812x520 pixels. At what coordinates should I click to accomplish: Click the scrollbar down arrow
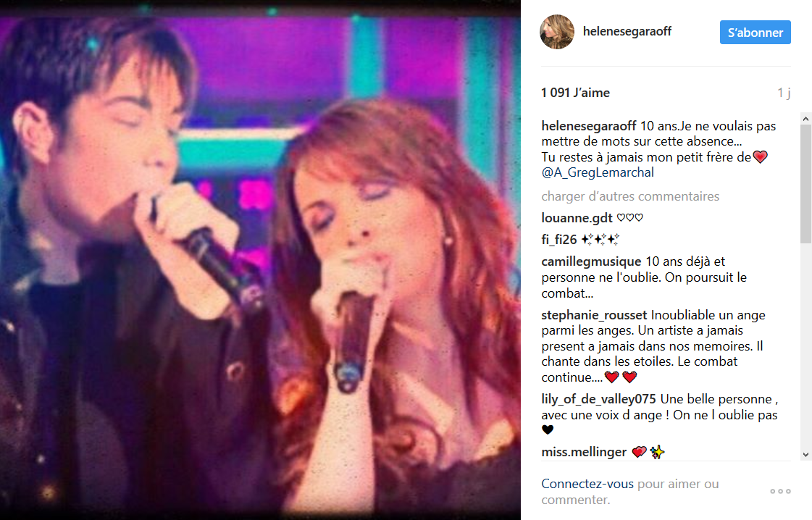click(x=805, y=455)
